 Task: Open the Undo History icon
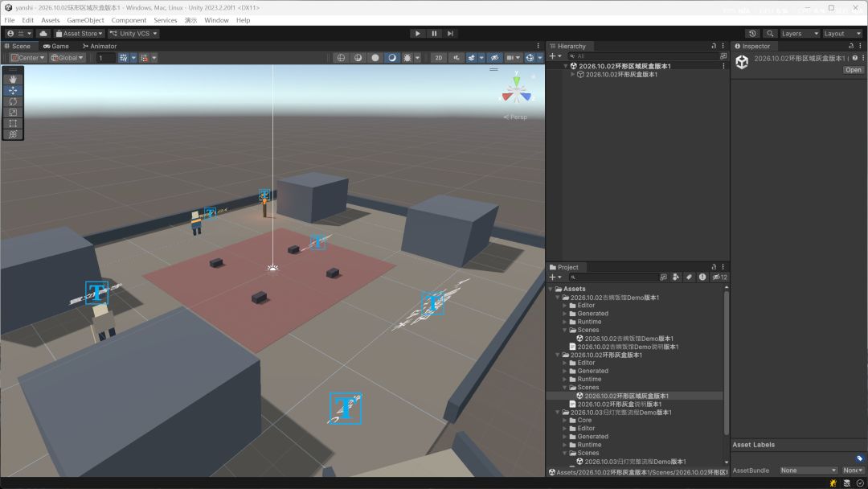pos(752,33)
